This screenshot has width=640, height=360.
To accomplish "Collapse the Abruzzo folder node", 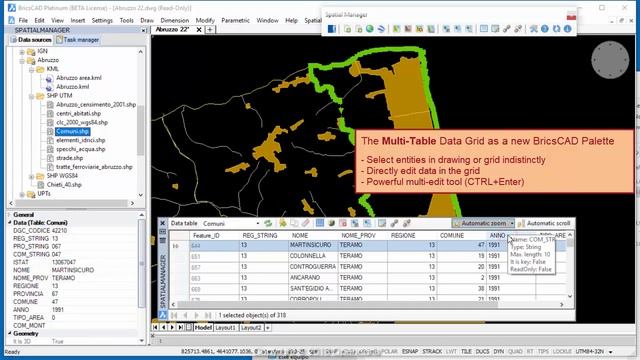I will pos(22,60).
